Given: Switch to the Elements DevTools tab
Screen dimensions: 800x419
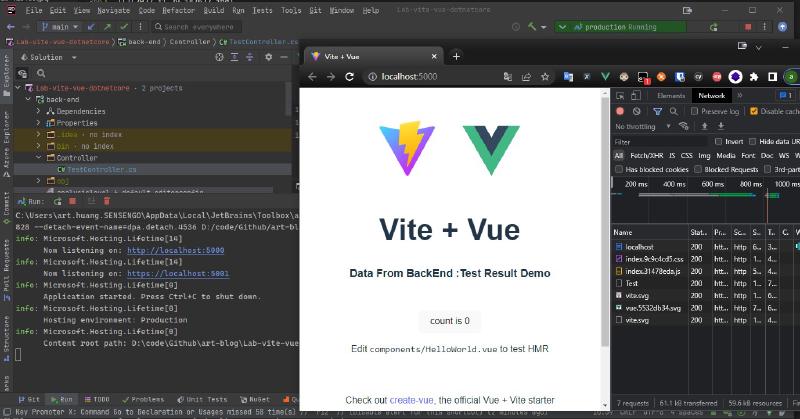Looking at the screenshot, I should click(670, 95).
